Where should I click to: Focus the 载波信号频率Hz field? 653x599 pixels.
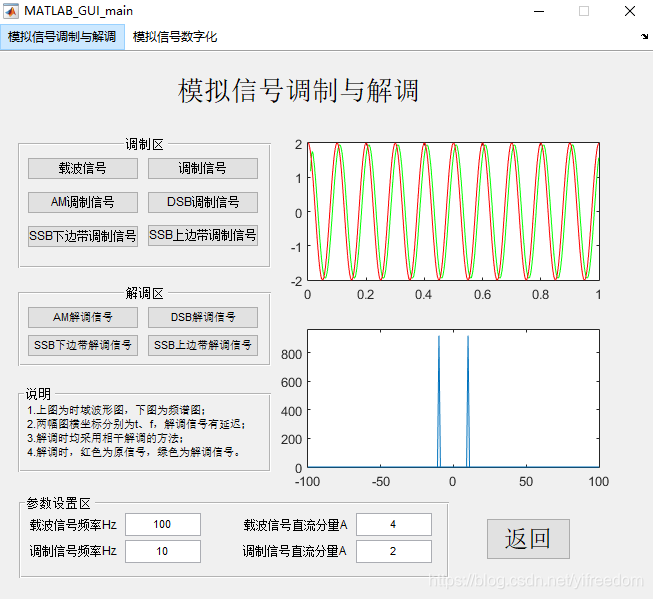click(163, 524)
